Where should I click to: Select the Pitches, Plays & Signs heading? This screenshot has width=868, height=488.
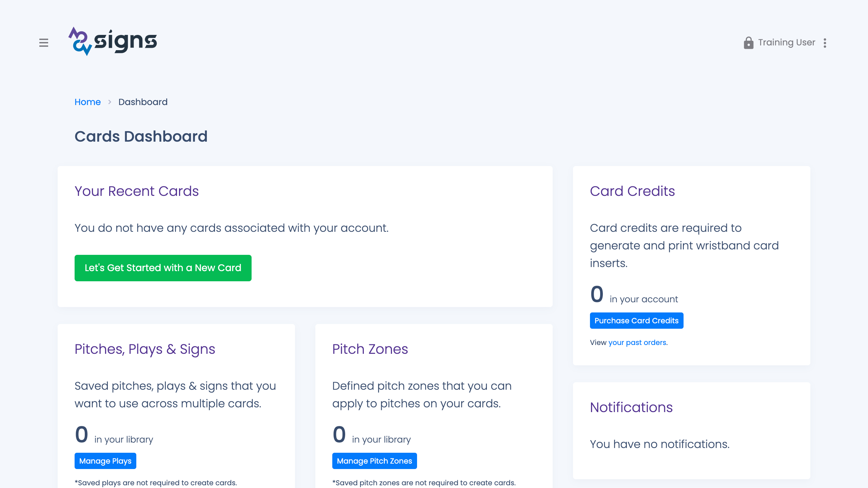145,349
